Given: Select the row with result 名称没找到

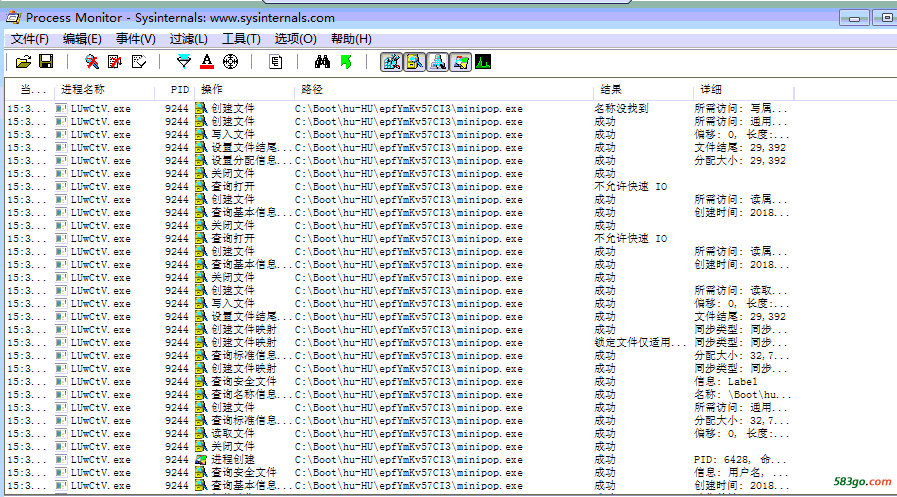Looking at the screenshot, I should coord(398,109).
